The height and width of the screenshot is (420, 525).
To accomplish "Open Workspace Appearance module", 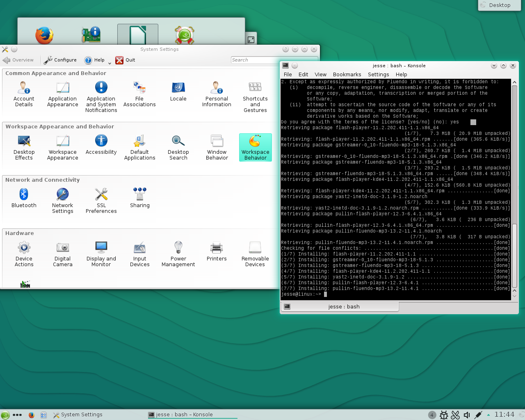I will tap(62, 147).
